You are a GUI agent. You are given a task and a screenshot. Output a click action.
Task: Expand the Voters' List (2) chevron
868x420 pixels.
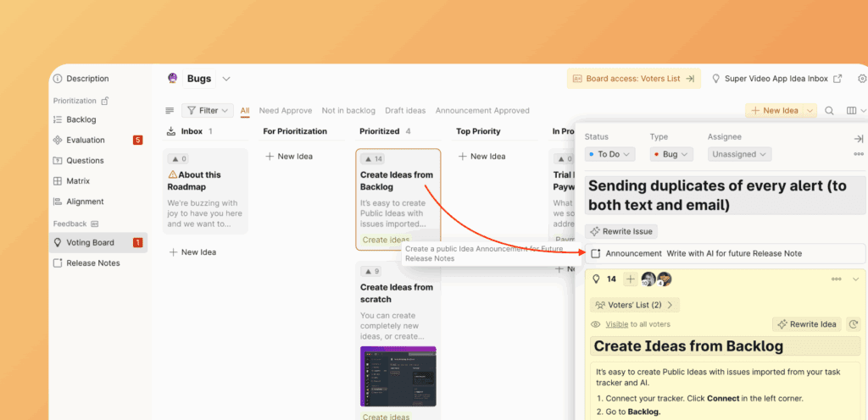click(670, 305)
